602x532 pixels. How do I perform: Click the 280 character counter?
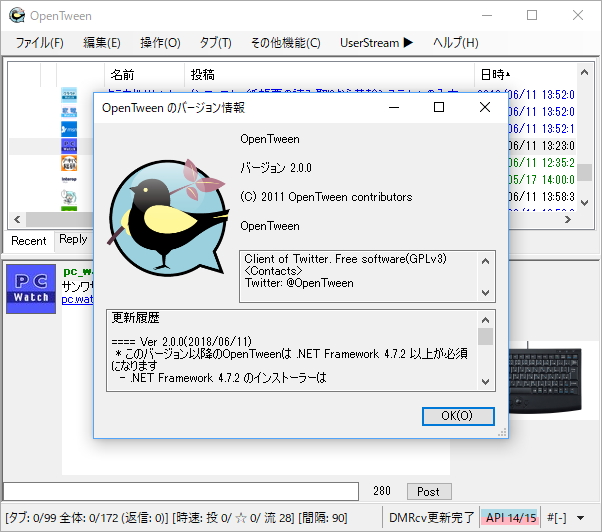pyautogui.click(x=382, y=491)
